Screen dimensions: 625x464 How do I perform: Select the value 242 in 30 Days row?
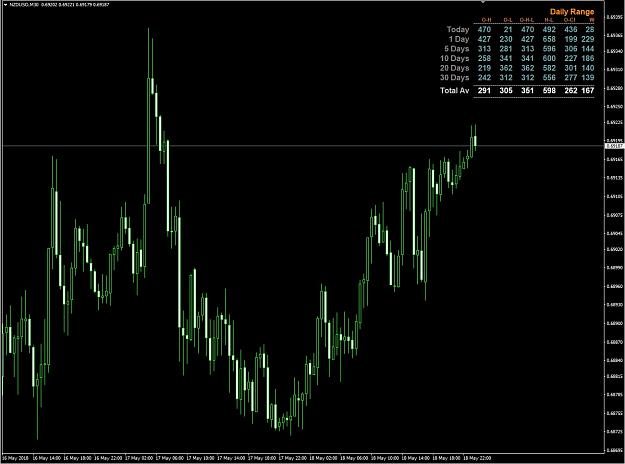(484, 78)
